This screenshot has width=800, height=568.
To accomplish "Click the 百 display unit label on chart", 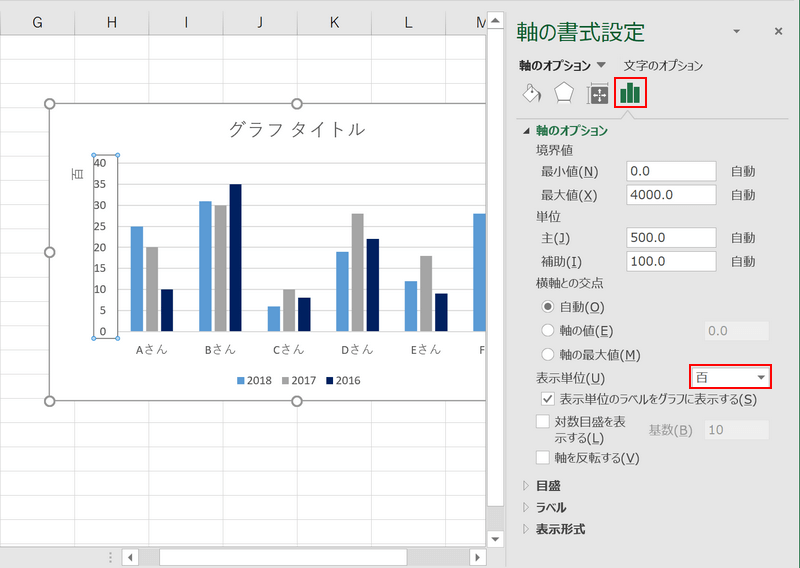I will (77, 174).
